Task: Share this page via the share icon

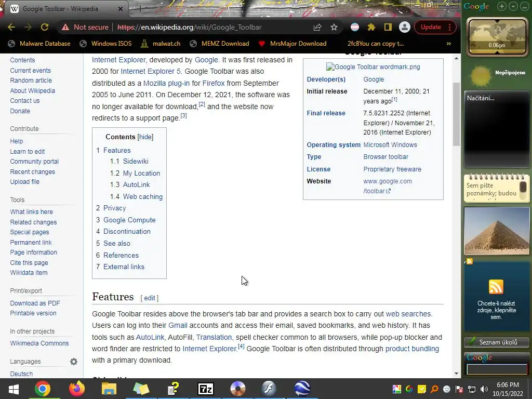Action: (x=317, y=27)
